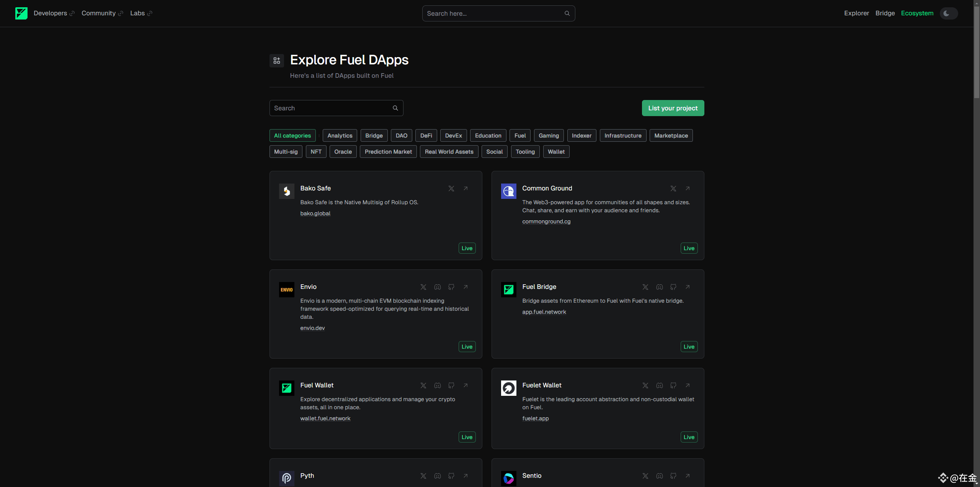The width and height of the screenshot is (980, 487).
Task: Switch to the Bridge tab in the header
Action: pyautogui.click(x=885, y=13)
